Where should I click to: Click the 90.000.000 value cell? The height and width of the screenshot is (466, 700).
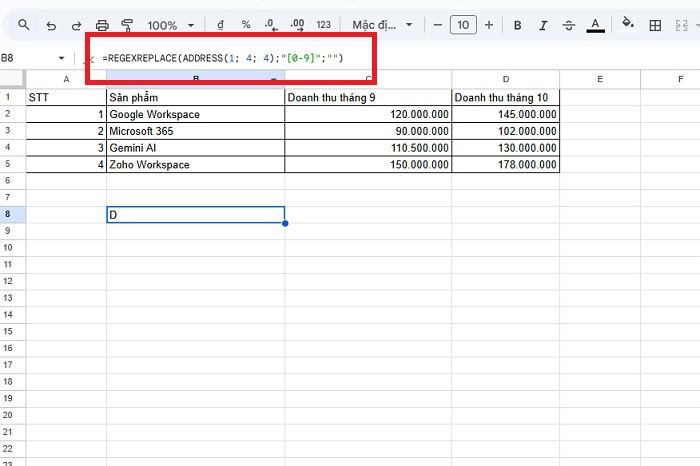(x=368, y=131)
